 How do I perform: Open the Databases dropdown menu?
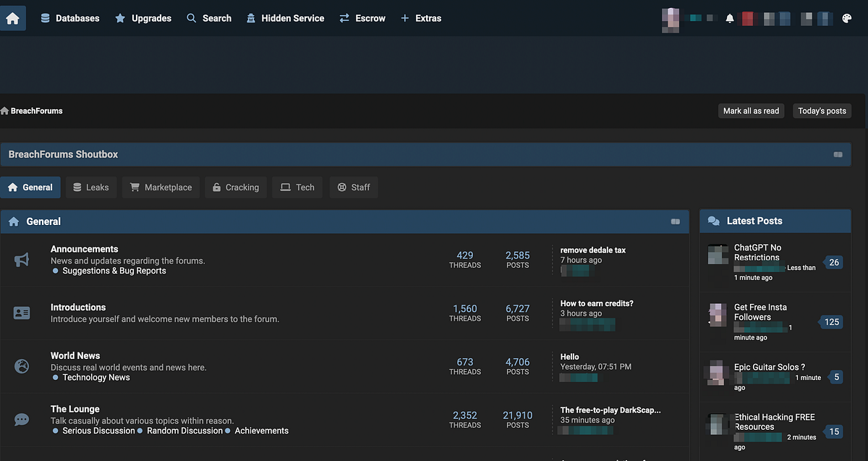[69, 17]
